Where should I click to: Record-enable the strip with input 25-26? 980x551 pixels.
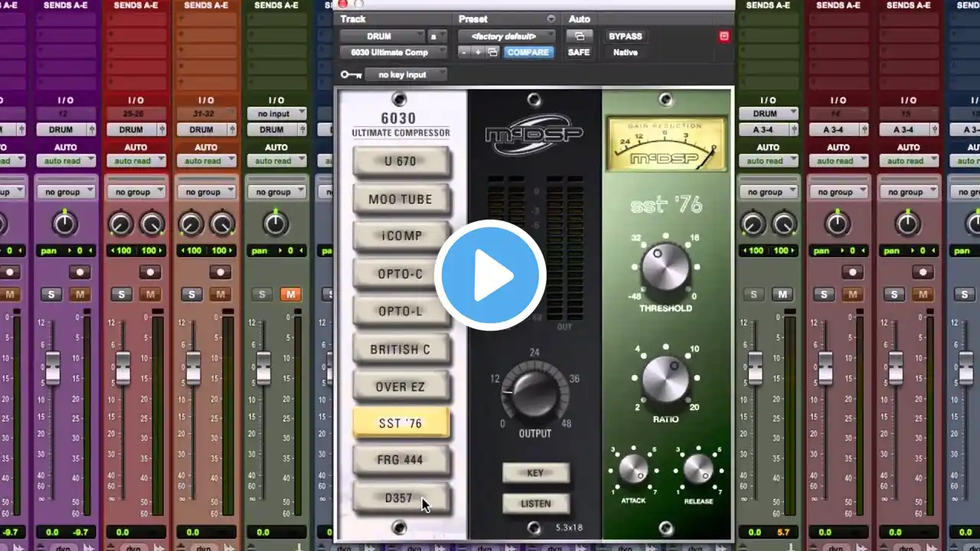pyautogui.click(x=149, y=272)
